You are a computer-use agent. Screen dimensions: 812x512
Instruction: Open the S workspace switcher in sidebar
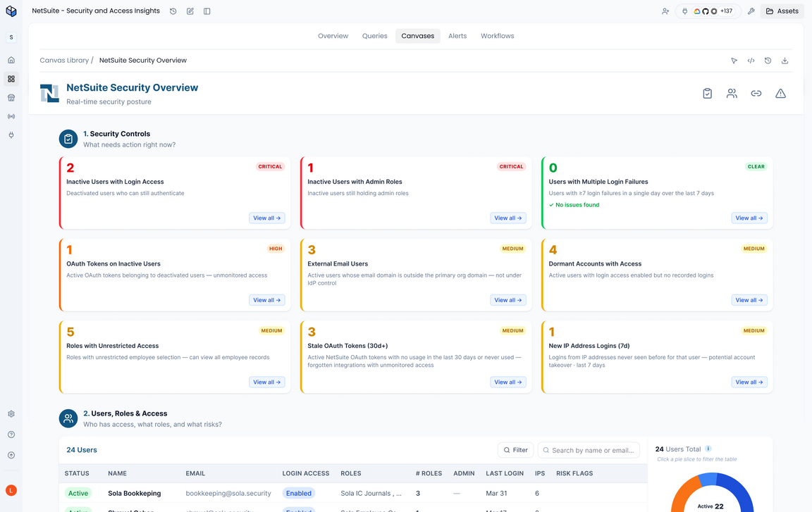pyautogui.click(x=11, y=37)
